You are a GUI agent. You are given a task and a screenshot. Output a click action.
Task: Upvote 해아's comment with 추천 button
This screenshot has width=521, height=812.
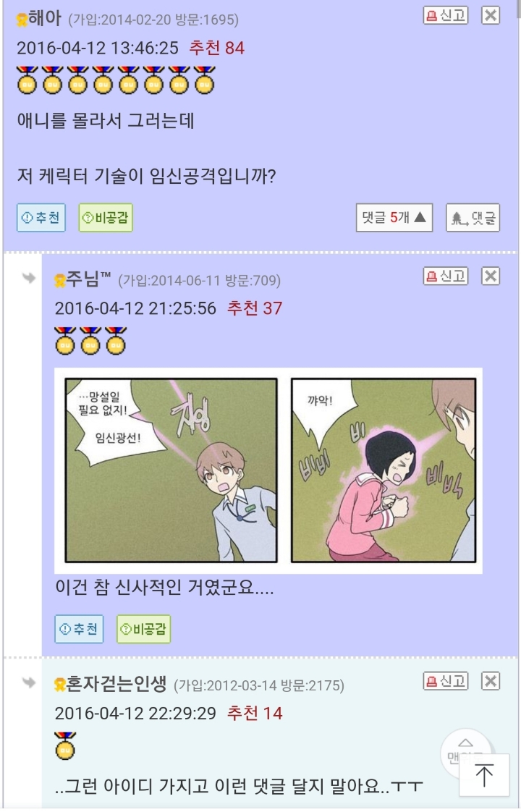[41, 218]
